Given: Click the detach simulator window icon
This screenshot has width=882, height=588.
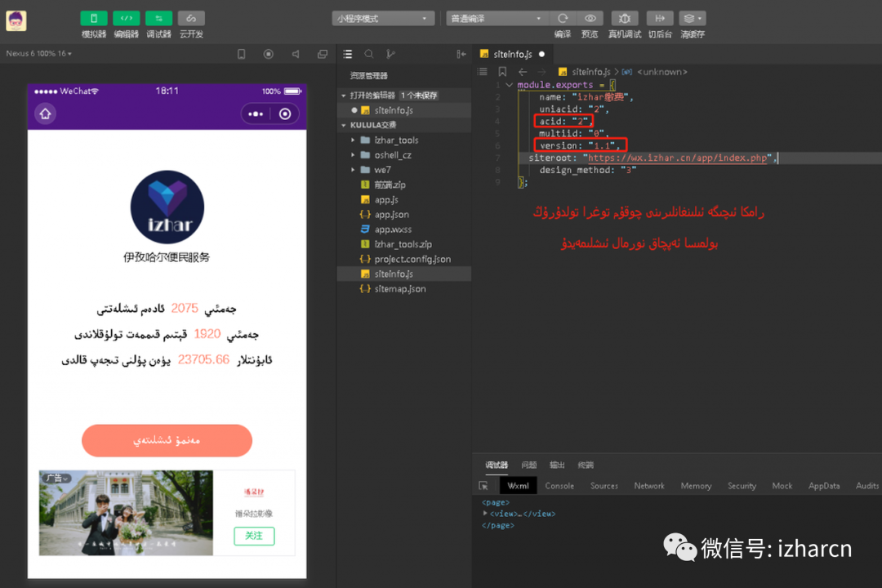Looking at the screenshot, I should tap(323, 54).
